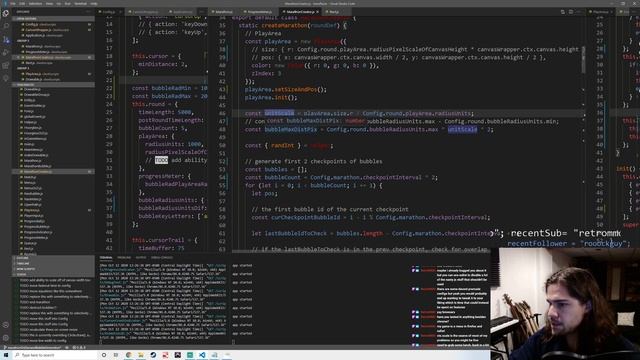Select the PROBLEMS panel tab

(x=124, y=258)
